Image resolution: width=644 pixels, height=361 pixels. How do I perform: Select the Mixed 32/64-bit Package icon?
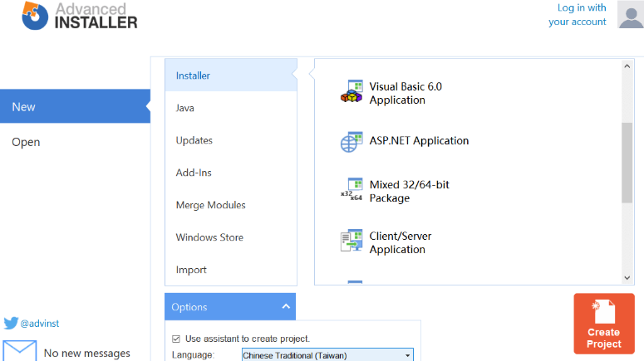351,189
